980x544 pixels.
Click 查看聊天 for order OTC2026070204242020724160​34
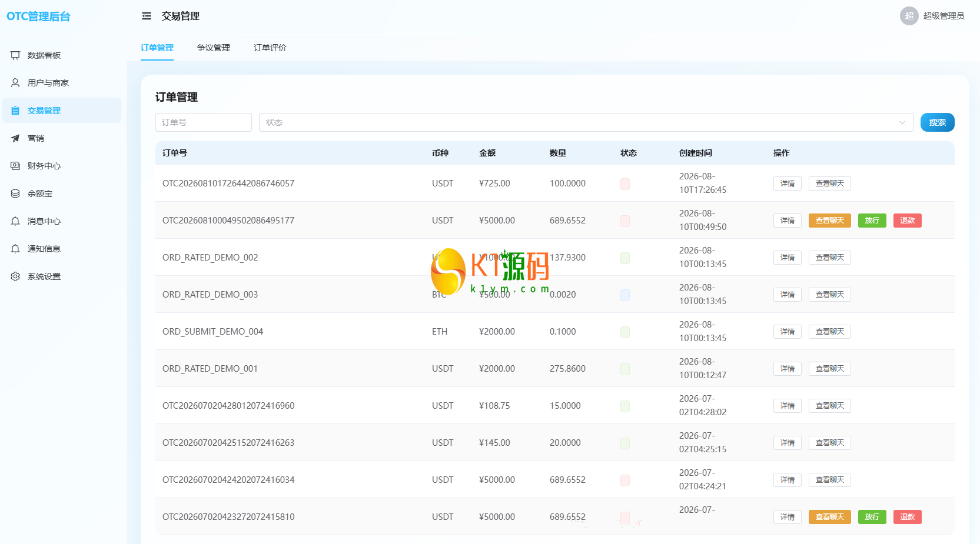point(830,480)
